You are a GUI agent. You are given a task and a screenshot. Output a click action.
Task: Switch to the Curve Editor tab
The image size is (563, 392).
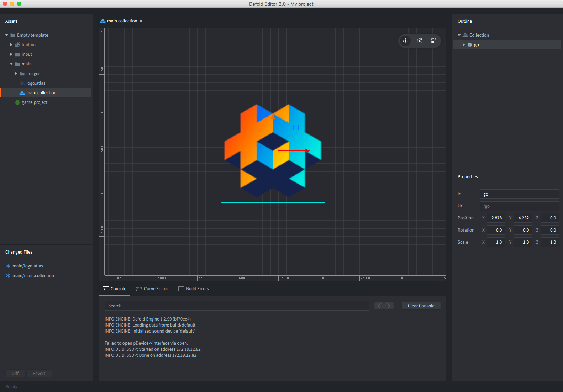point(152,289)
